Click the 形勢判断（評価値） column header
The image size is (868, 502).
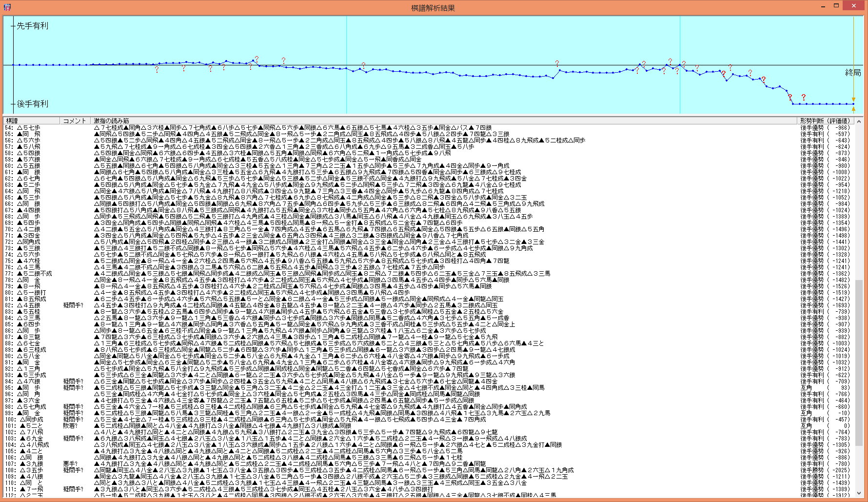pyautogui.click(x=824, y=120)
